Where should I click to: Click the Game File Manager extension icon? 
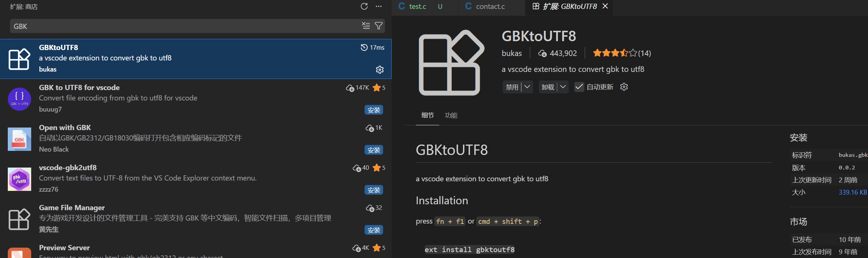[19, 219]
